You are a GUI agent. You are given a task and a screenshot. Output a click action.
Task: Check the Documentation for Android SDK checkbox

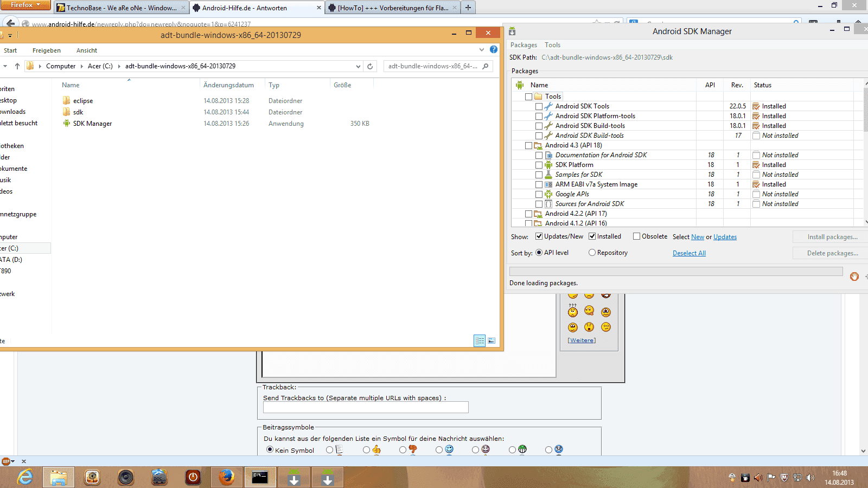(x=539, y=155)
